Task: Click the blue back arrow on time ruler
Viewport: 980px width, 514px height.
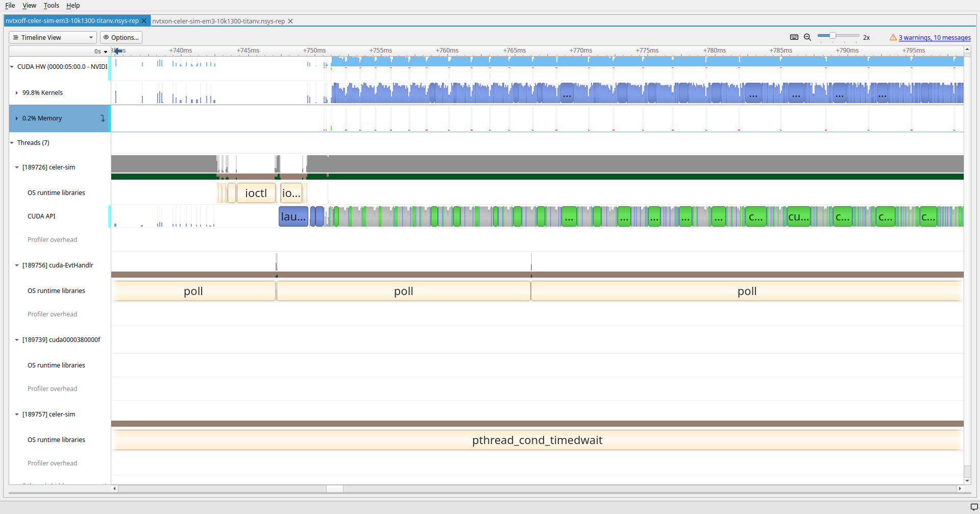Action: click(x=118, y=51)
